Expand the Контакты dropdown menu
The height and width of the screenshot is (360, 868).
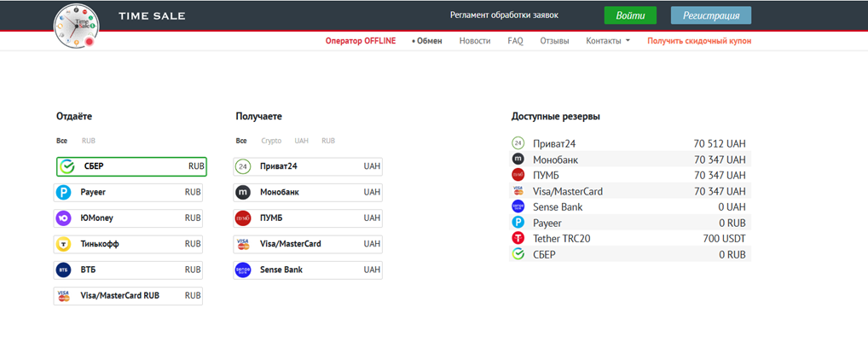point(608,41)
